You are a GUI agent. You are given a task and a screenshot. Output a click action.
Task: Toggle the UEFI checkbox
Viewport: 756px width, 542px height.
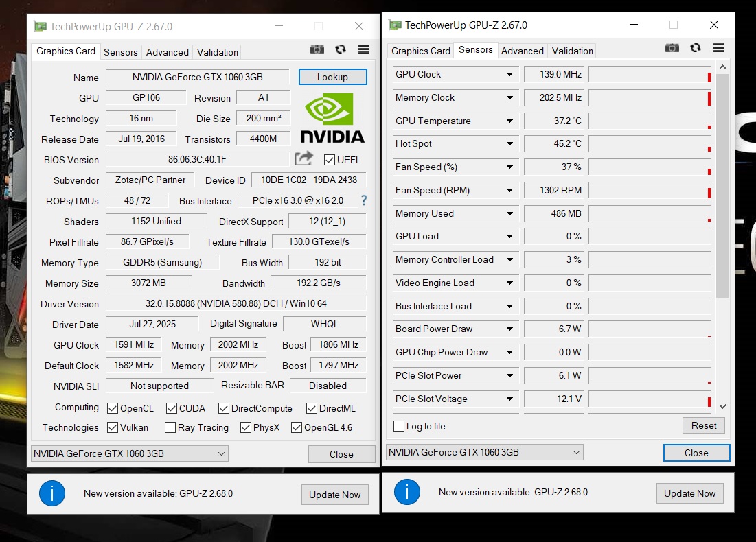[330, 160]
